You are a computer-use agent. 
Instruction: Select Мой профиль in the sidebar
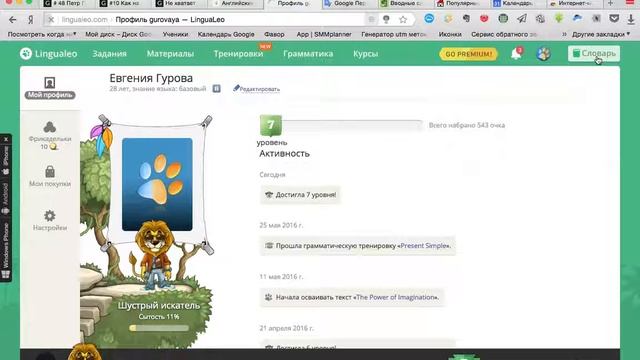point(50,88)
